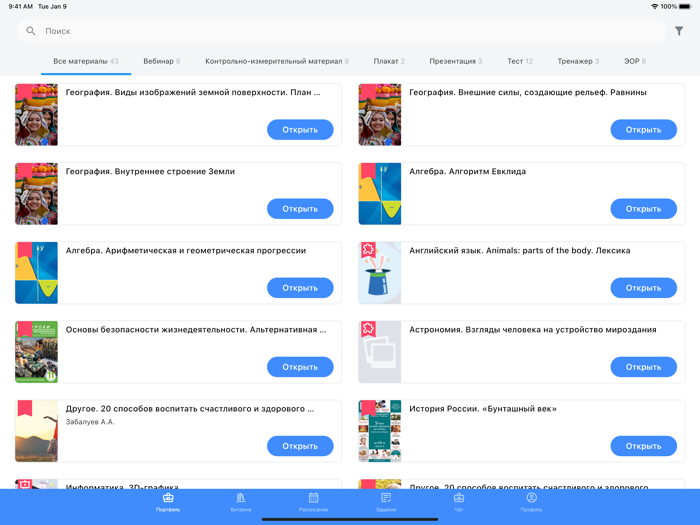Tap star badge on Animals card
700x525 pixels.
368,249
